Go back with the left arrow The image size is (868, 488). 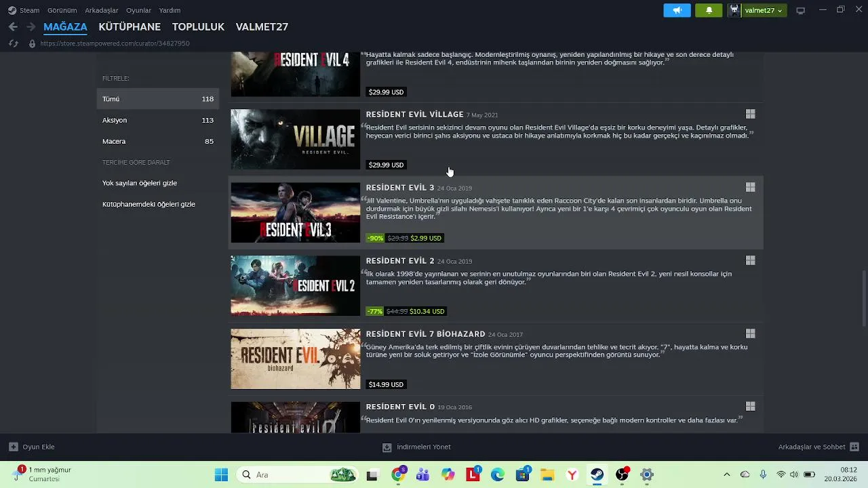tap(13, 27)
